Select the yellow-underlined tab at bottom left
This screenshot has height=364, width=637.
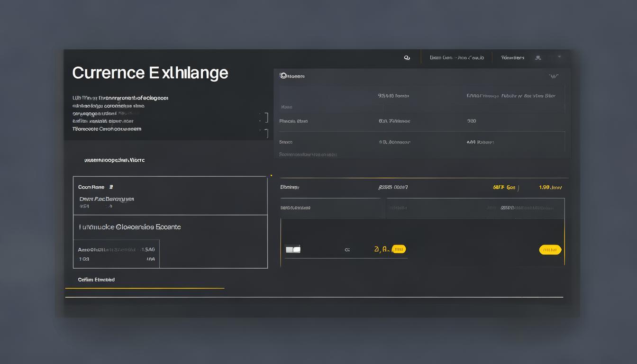click(96, 280)
